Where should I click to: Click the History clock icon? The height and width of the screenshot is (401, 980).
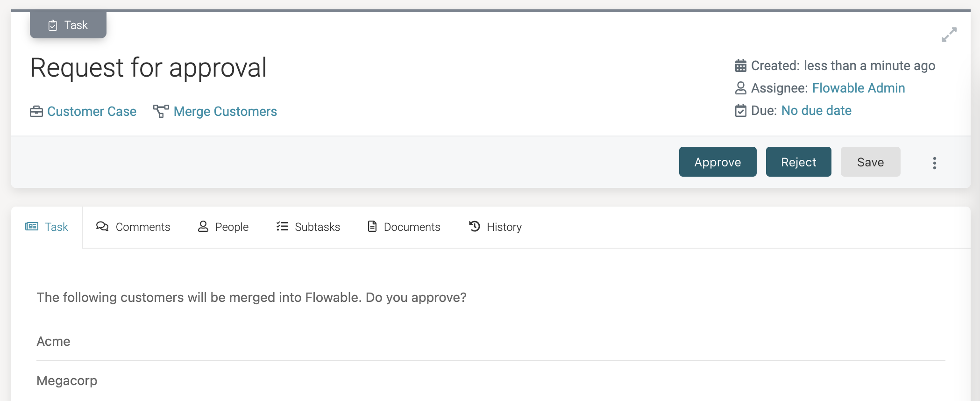[x=474, y=227]
